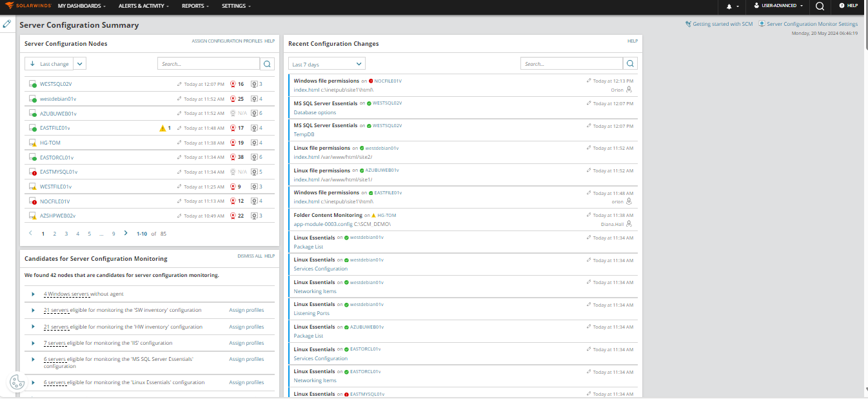Click the red mismatch icon for AZSHPWEB02v
This screenshot has width=868, height=399.
233,216
